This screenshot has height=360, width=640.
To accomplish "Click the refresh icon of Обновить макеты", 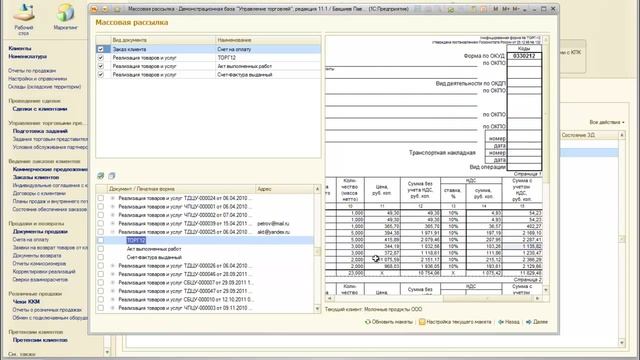I will 368,322.
